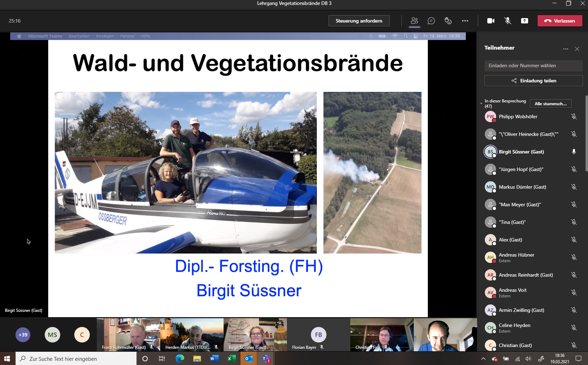Click the 'Einladen oder Nummer wählen' field
This screenshot has height=365, width=588.
[533, 65]
